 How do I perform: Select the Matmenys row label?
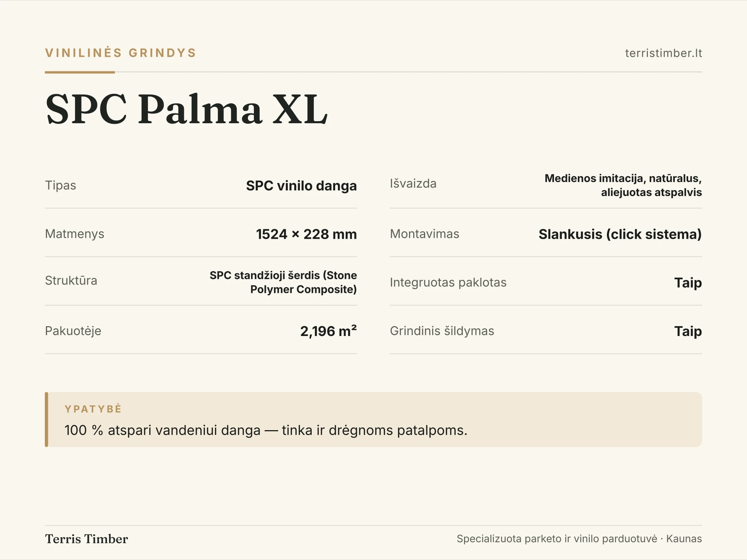click(75, 234)
